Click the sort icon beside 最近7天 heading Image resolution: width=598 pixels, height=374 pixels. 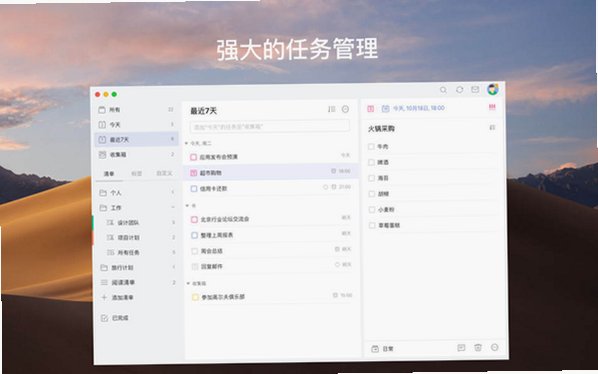tap(331, 109)
